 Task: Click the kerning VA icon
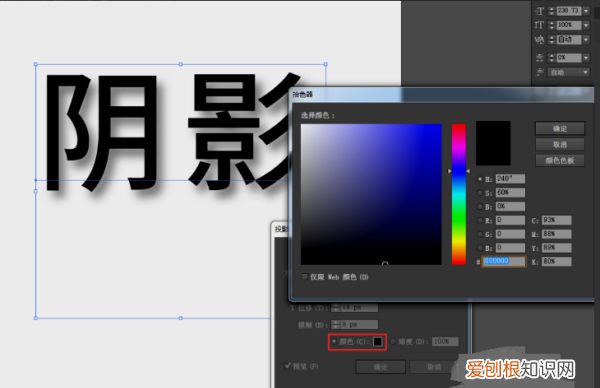pos(540,39)
